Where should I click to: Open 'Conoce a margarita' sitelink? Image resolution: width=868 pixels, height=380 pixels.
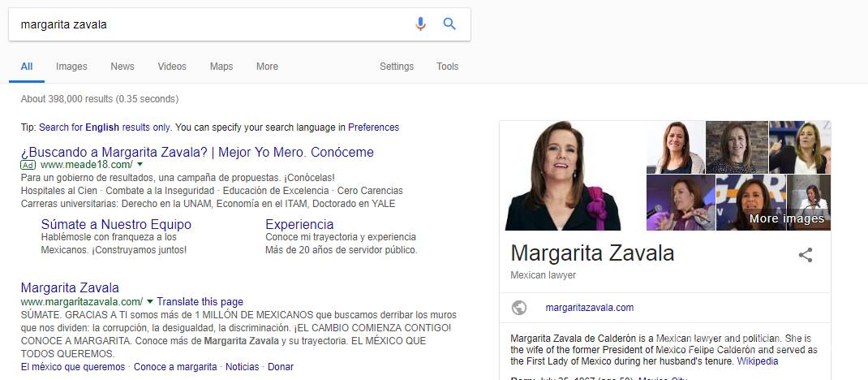click(175, 367)
